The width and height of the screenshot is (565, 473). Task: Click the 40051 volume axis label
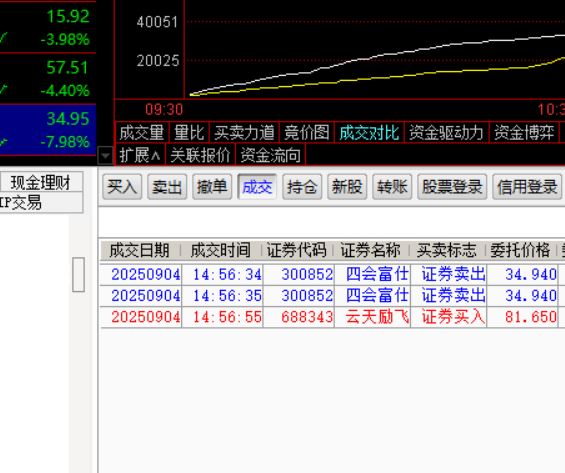[157, 22]
